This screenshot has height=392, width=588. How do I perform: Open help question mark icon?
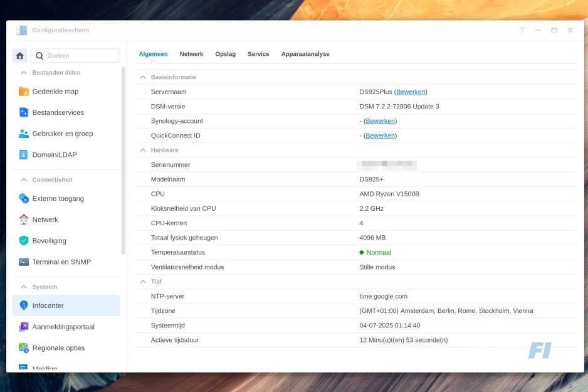[x=522, y=30]
